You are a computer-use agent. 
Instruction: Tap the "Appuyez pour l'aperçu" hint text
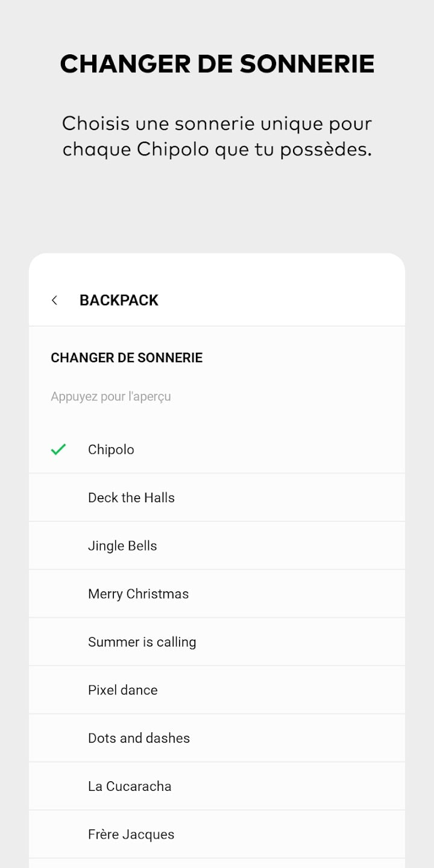[x=111, y=397]
